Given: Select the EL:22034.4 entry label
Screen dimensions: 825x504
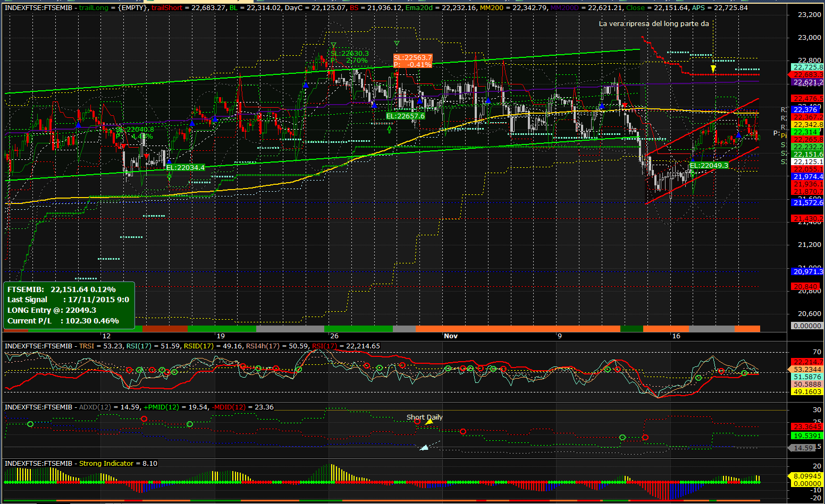Looking at the screenshot, I should click(185, 167).
